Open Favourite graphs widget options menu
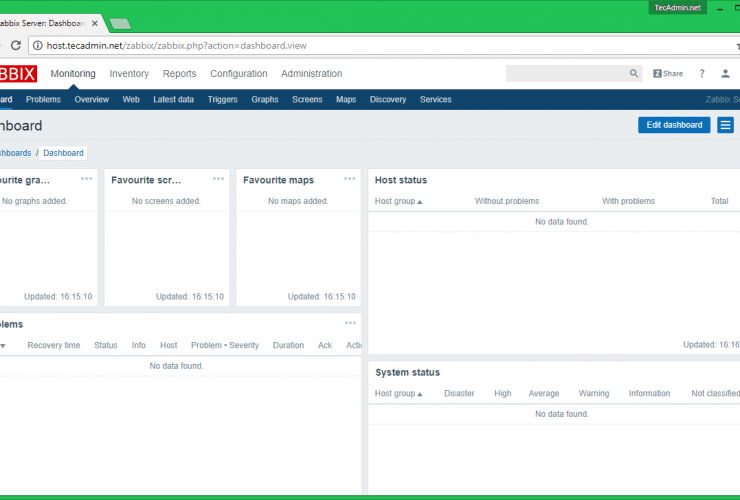740x500 pixels. point(87,179)
